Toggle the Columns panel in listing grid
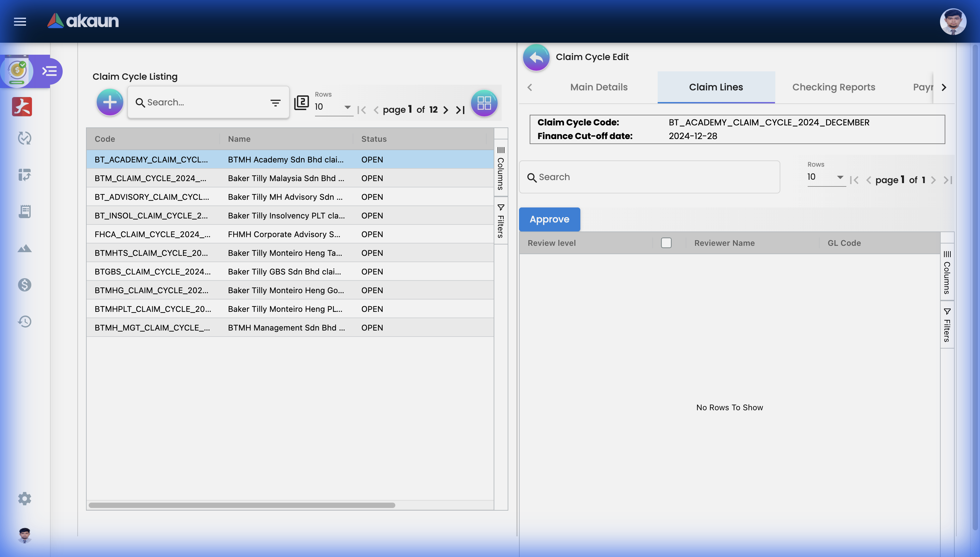Image resolution: width=980 pixels, height=557 pixels. coord(500,168)
